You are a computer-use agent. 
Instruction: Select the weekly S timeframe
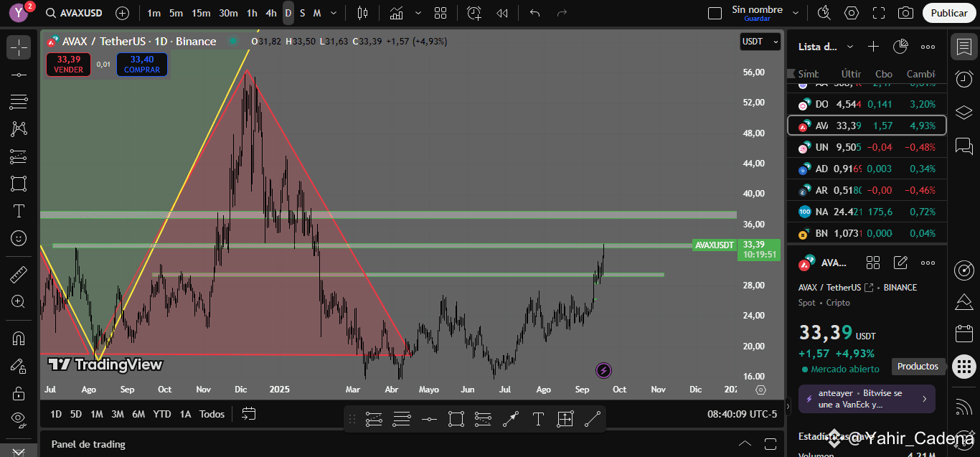pyautogui.click(x=302, y=13)
